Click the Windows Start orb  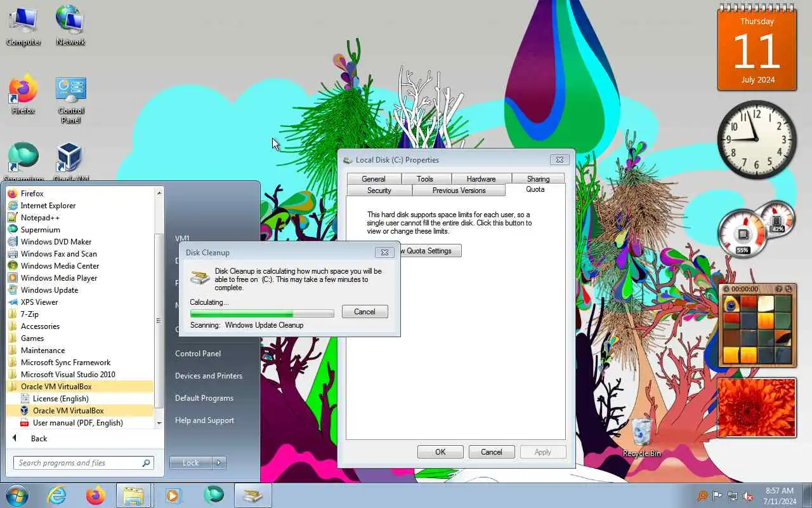(x=17, y=495)
